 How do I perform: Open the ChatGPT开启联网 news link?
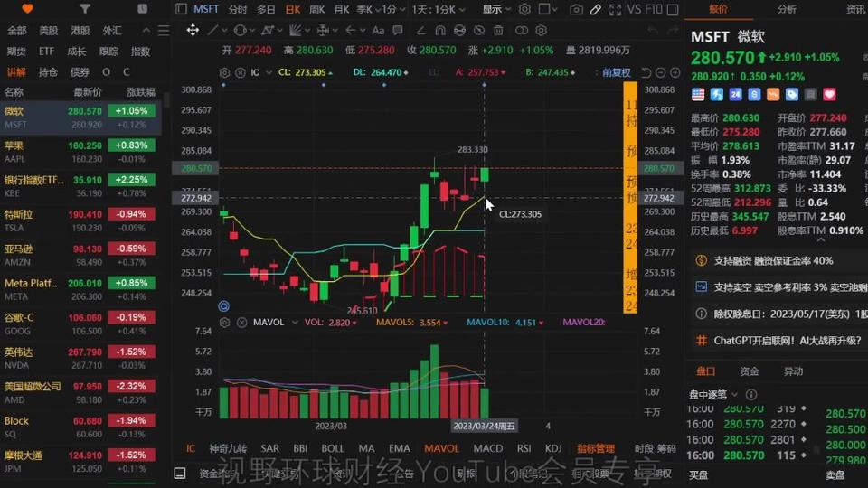pyautogui.click(x=788, y=341)
